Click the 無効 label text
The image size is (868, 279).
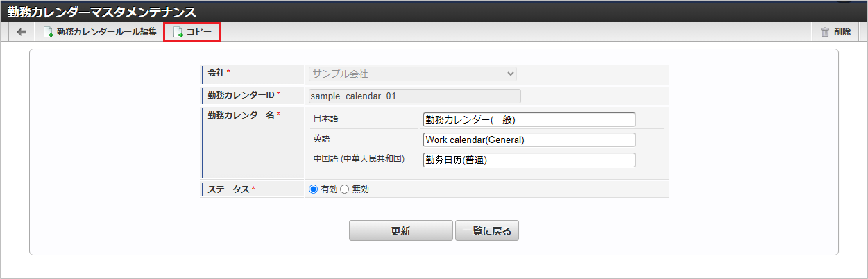(361, 189)
